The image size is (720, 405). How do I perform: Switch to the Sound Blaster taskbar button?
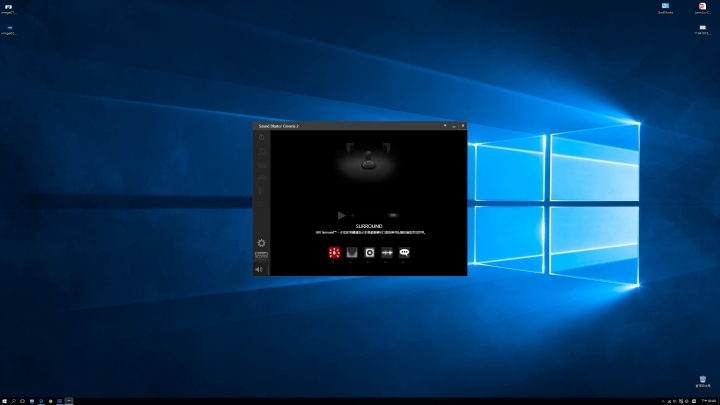(69, 401)
